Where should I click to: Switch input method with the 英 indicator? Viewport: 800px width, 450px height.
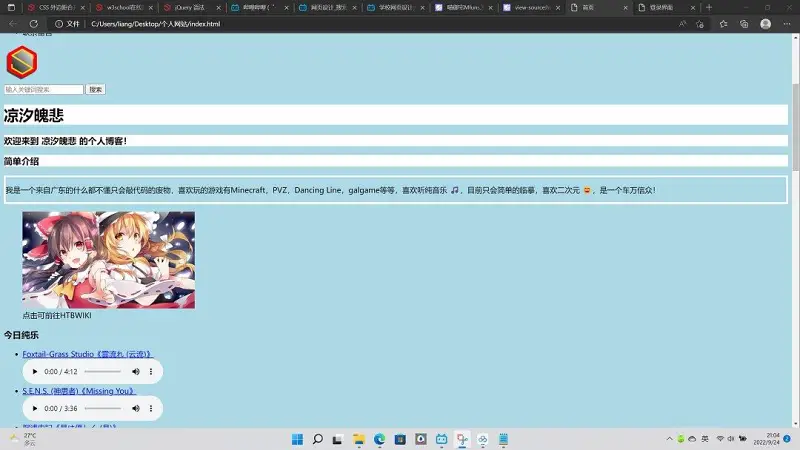tap(705, 439)
